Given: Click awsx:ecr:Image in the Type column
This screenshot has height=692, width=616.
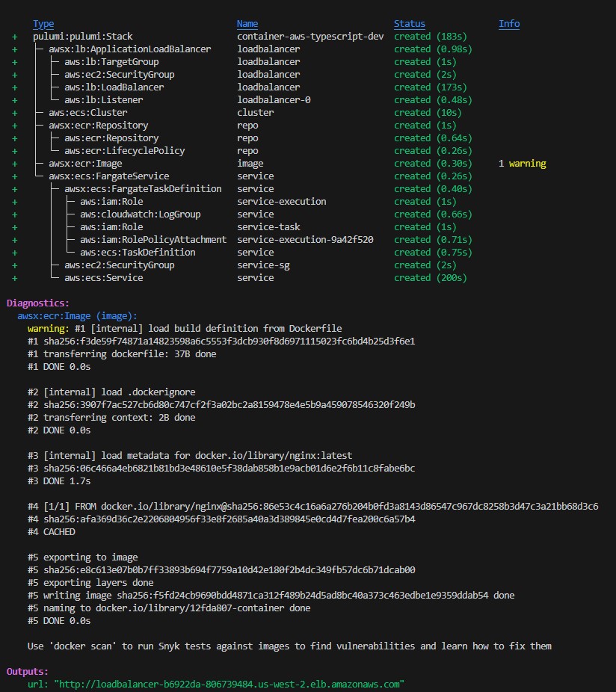Looking at the screenshot, I should tap(85, 164).
